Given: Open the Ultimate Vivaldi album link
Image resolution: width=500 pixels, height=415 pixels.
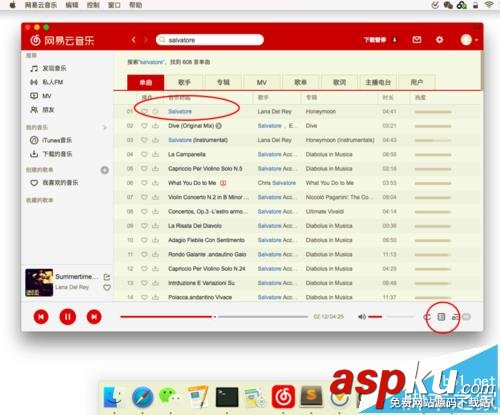Looking at the screenshot, I should point(325,211).
